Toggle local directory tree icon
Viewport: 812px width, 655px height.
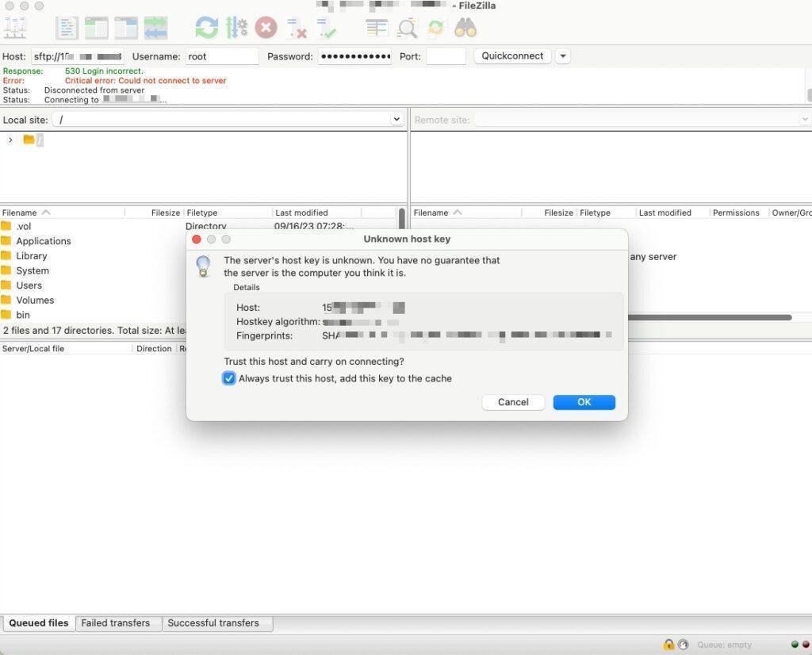96,28
